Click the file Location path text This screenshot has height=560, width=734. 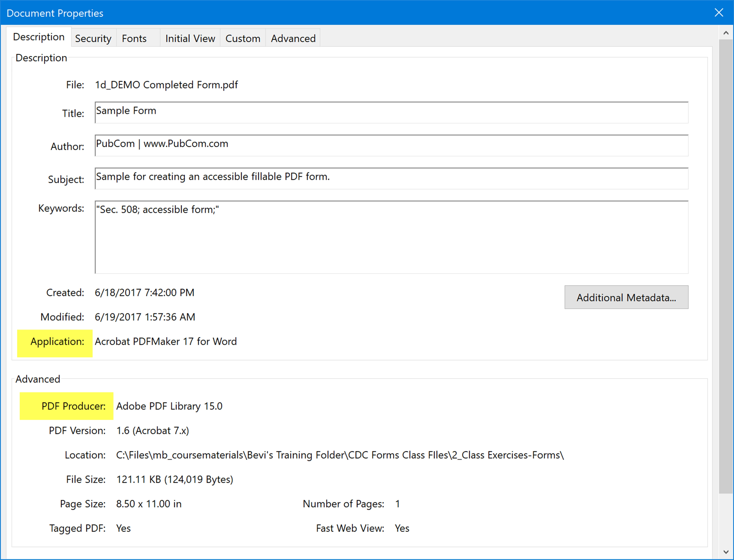tap(340, 455)
